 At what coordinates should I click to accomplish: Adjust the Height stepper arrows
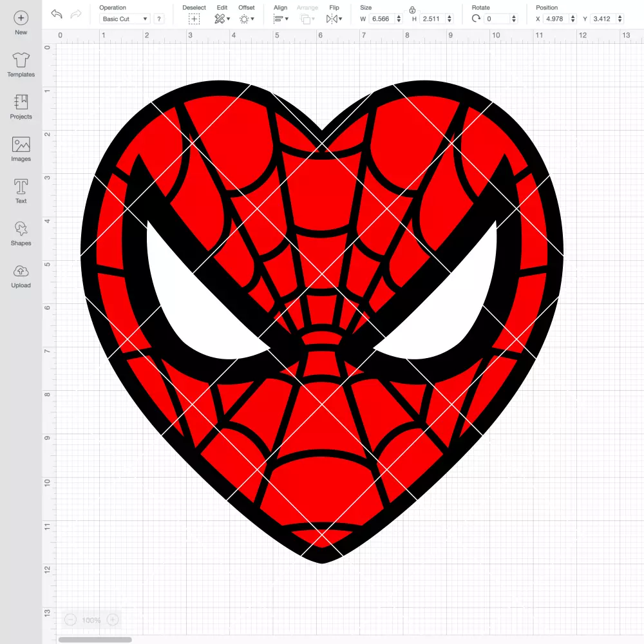450,19
